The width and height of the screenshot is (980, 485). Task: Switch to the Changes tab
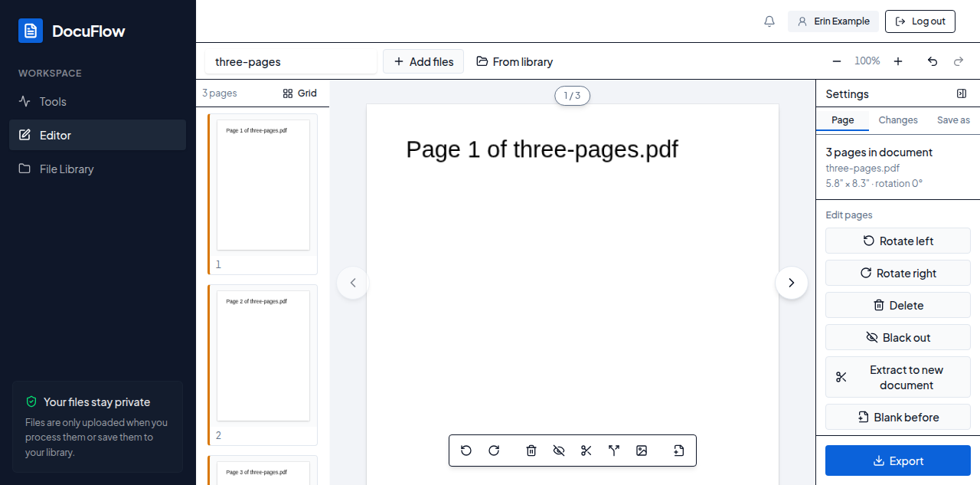coord(898,120)
